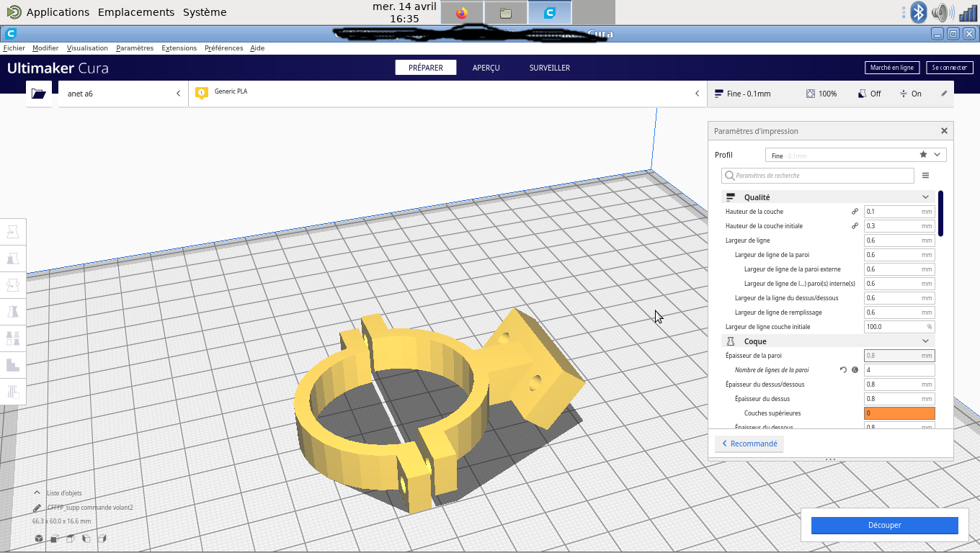Select the Scale tool in left toolbar
The image size is (980, 553).
point(13,258)
